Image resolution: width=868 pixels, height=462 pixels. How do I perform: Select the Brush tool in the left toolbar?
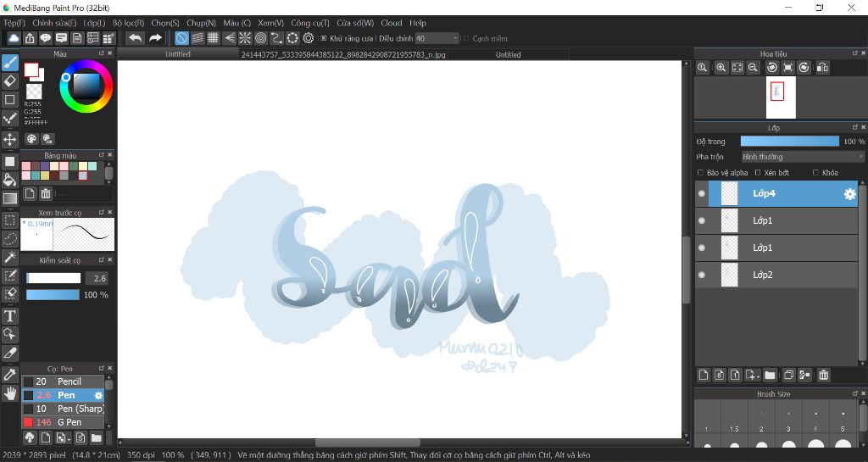point(10,63)
